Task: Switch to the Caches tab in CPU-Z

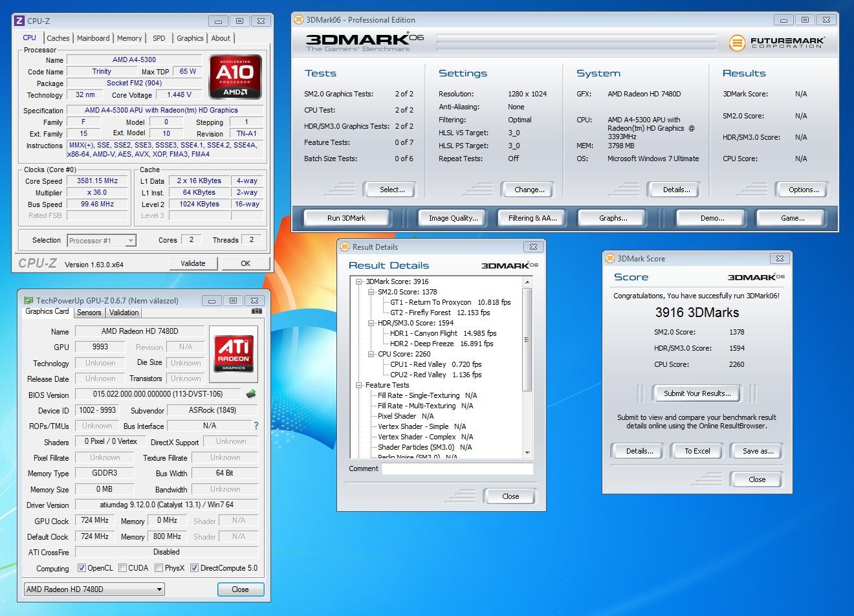Action: [x=58, y=38]
